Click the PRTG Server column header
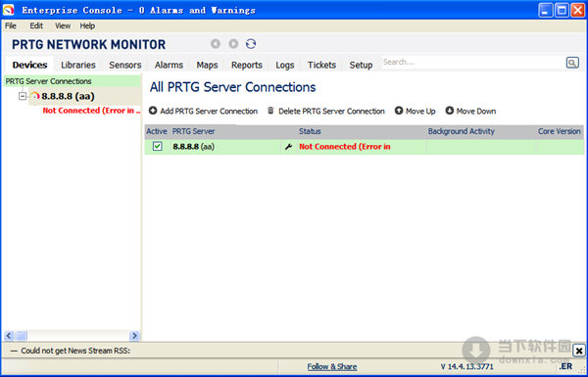The height and width of the screenshot is (377, 588). pyautogui.click(x=193, y=131)
